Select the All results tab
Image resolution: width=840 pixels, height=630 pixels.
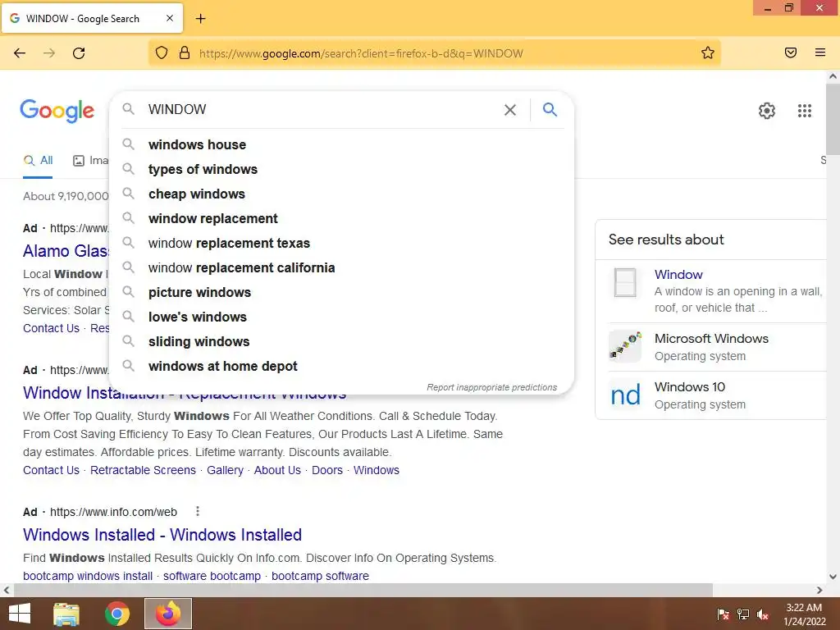[x=38, y=160]
